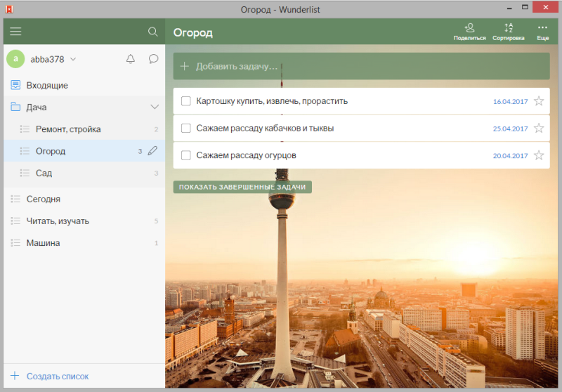Viewport: 562px width, 392px height.
Task: Tick the checkbox for Сажаем рассаду огурцов
Action: click(x=186, y=155)
